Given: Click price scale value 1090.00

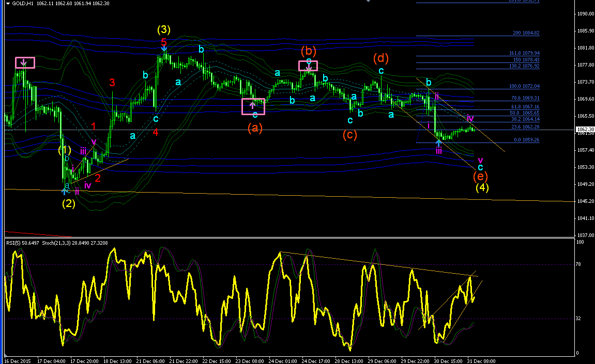Looking at the screenshot, I should (586, 13).
